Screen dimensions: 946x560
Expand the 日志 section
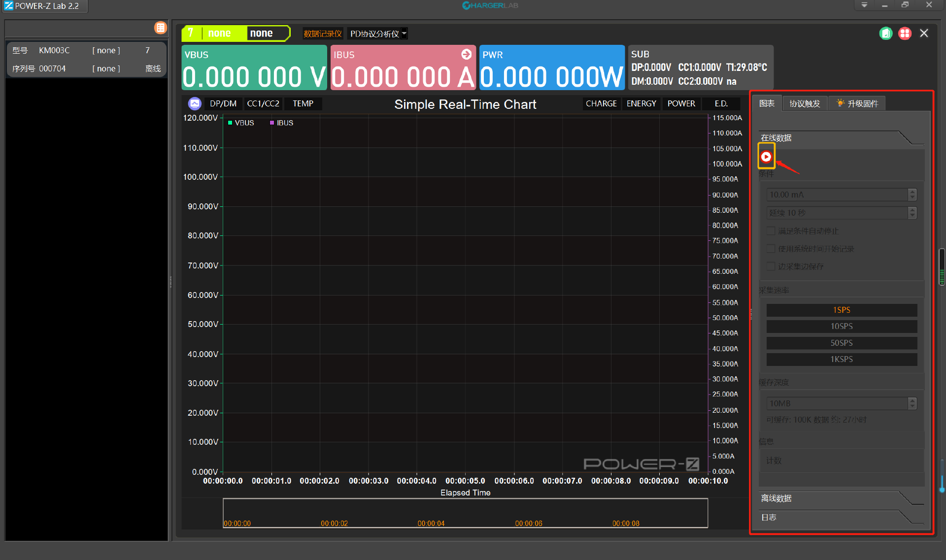[x=769, y=517]
